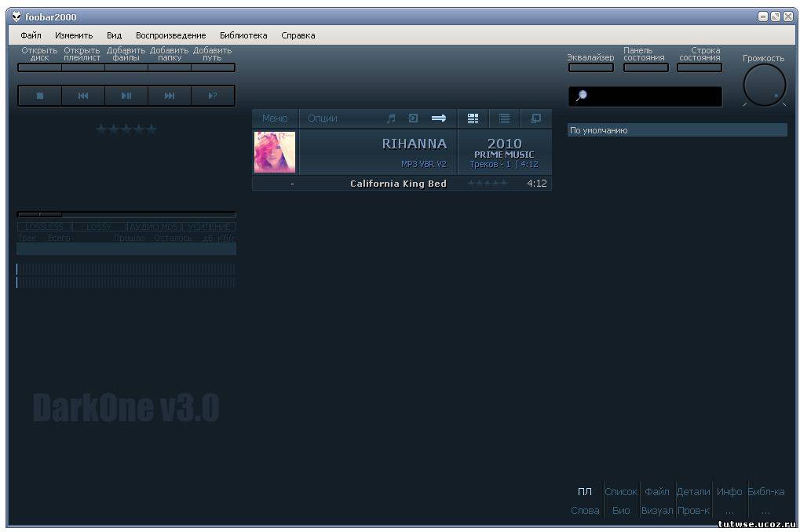Skip to the previous track
800x532 pixels.
point(83,96)
